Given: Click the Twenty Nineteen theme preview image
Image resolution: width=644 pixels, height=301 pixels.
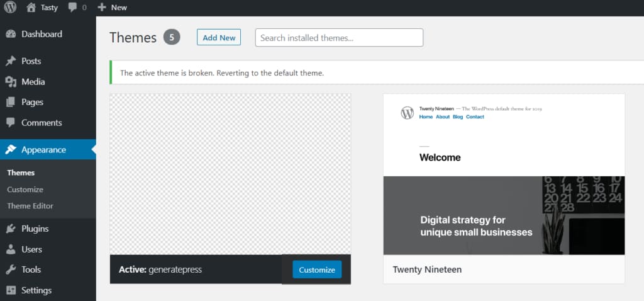Looking at the screenshot, I should click(x=504, y=174).
